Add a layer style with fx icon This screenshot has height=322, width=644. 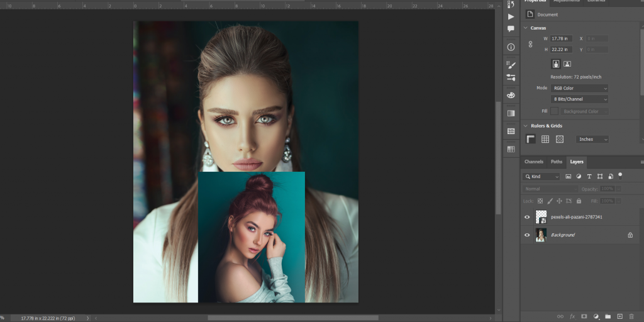[572, 317]
